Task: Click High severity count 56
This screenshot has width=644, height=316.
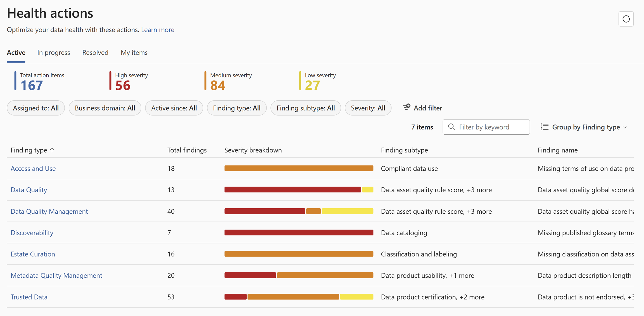Action: click(123, 85)
